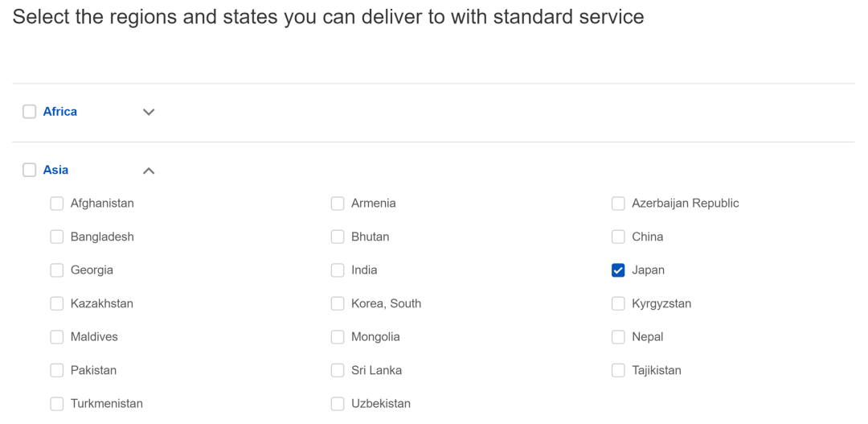The image size is (868, 424).
Task: Collapse the Asia region chevron
Action: (149, 171)
